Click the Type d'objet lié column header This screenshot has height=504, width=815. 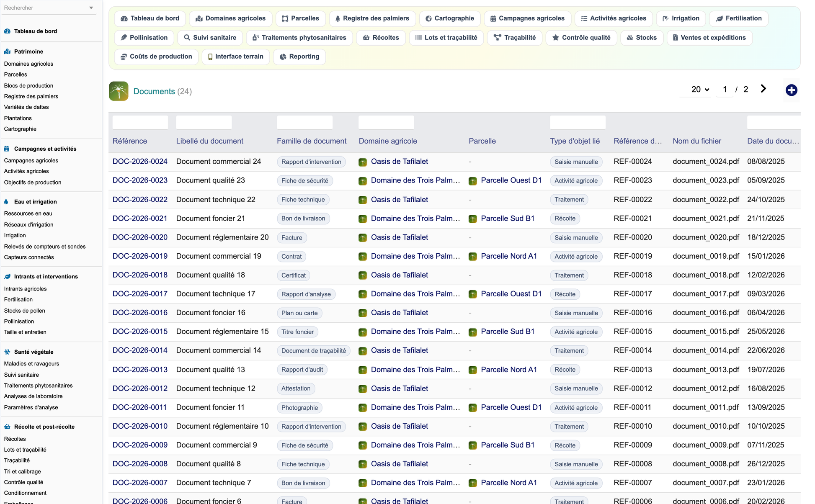[575, 141]
